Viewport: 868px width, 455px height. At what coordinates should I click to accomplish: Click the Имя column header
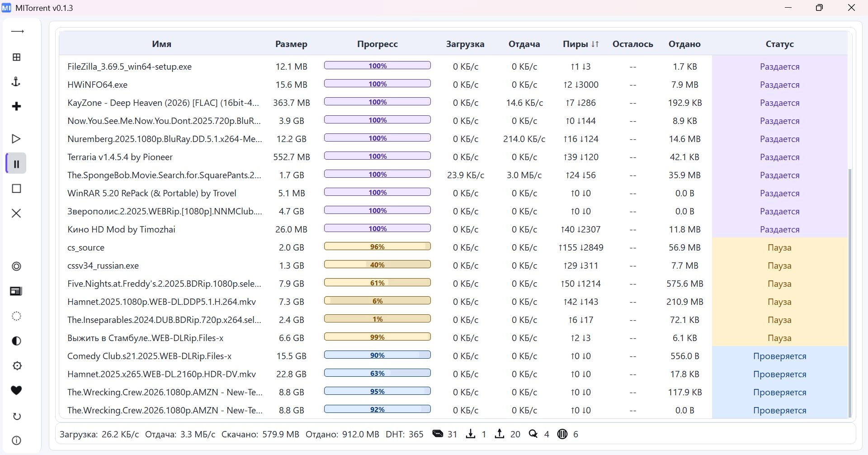click(x=161, y=44)
